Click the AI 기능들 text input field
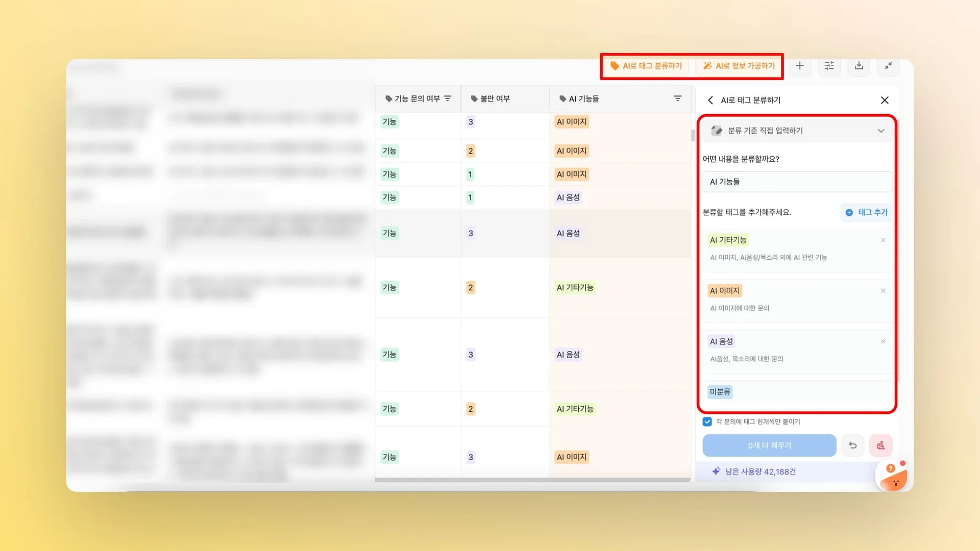 [797, 182]
